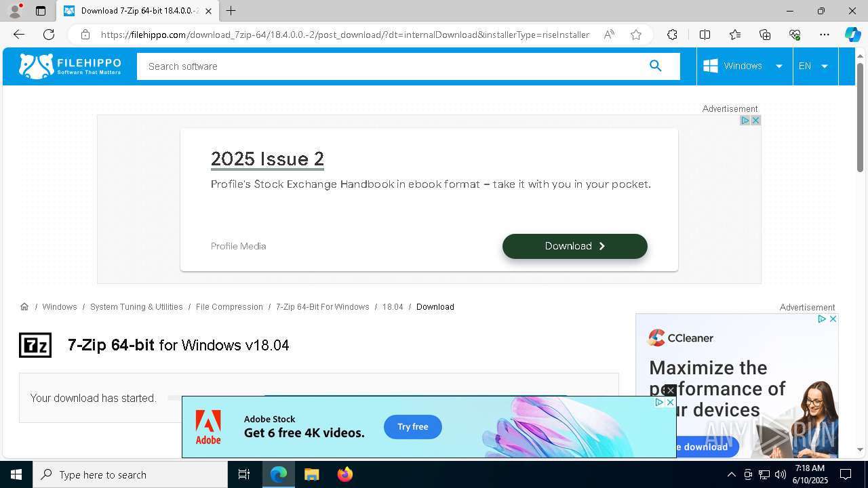
Task: Refresh the current page
Action: coord(49,35)
